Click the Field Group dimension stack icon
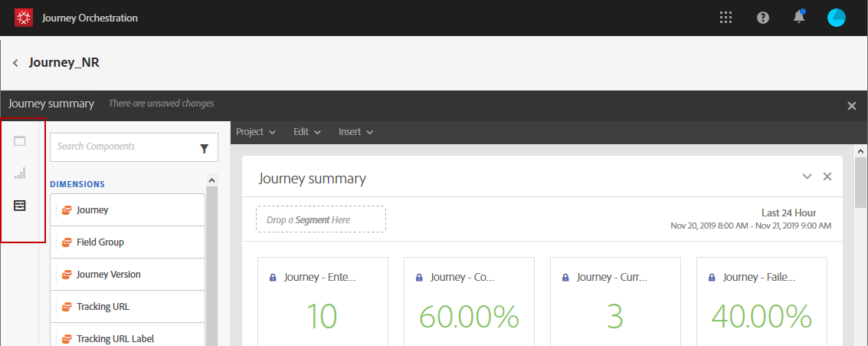 67,242
